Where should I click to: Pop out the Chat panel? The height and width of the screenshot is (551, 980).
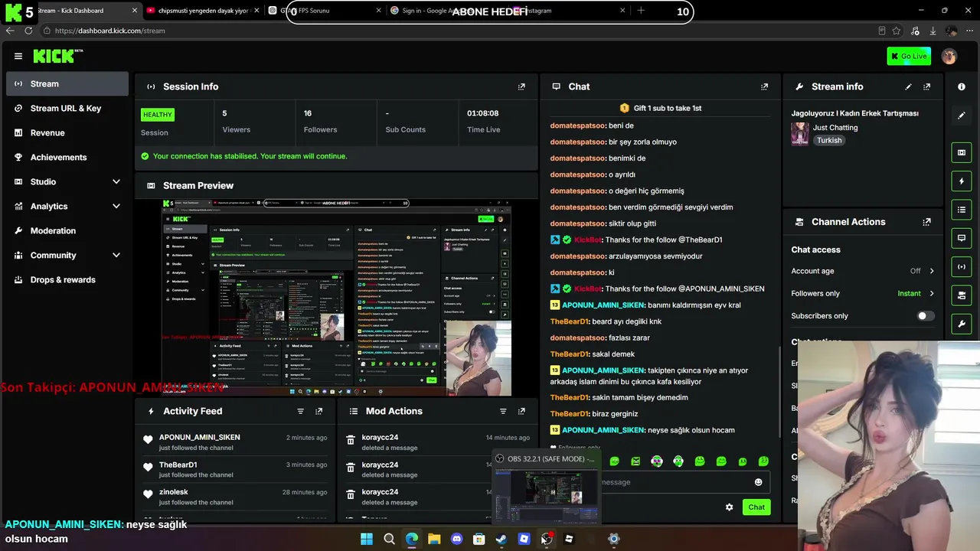[764, 86]
